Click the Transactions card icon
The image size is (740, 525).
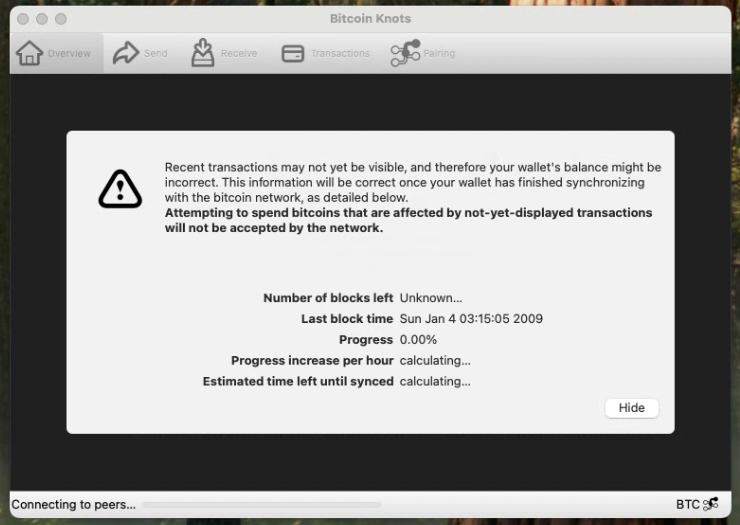pyautogui.click(x=293, y=53)
